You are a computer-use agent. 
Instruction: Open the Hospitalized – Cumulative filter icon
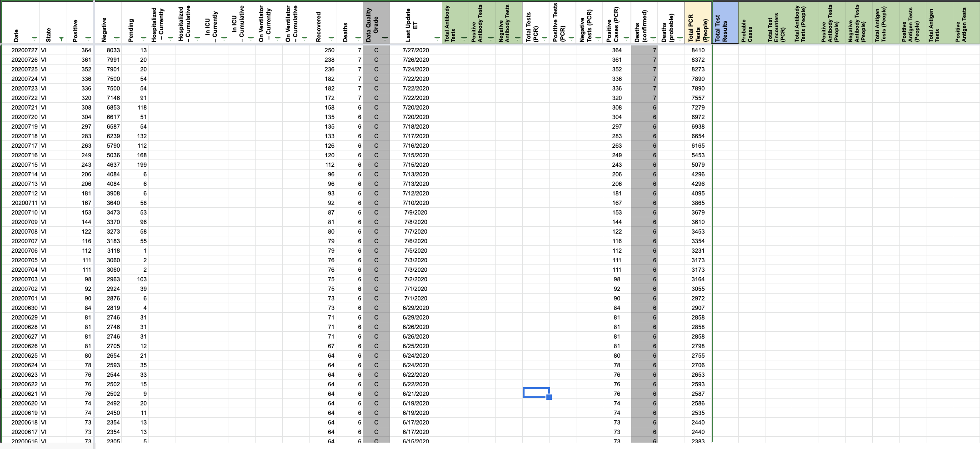click(197, 39)
